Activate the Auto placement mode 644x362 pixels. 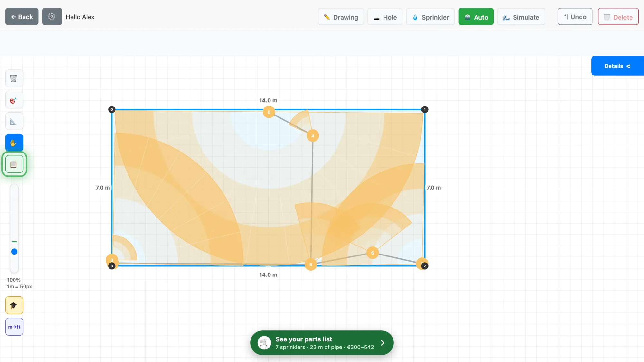(476, 17)
